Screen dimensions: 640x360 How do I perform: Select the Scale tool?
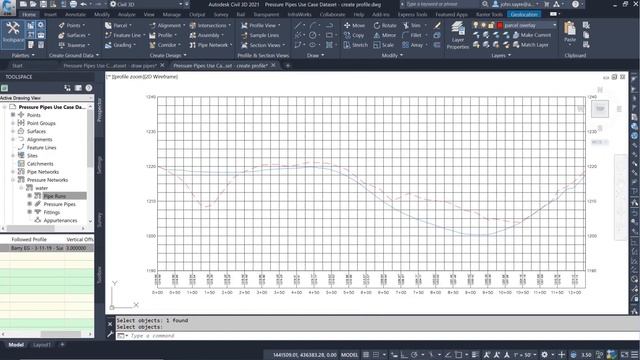point(383,45)
